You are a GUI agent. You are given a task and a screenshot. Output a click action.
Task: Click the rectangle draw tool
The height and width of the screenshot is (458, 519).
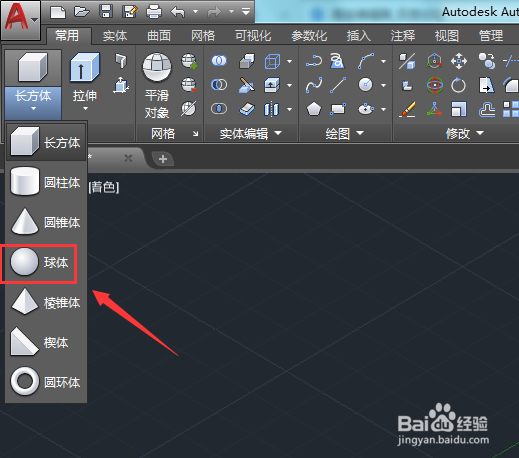338,109
